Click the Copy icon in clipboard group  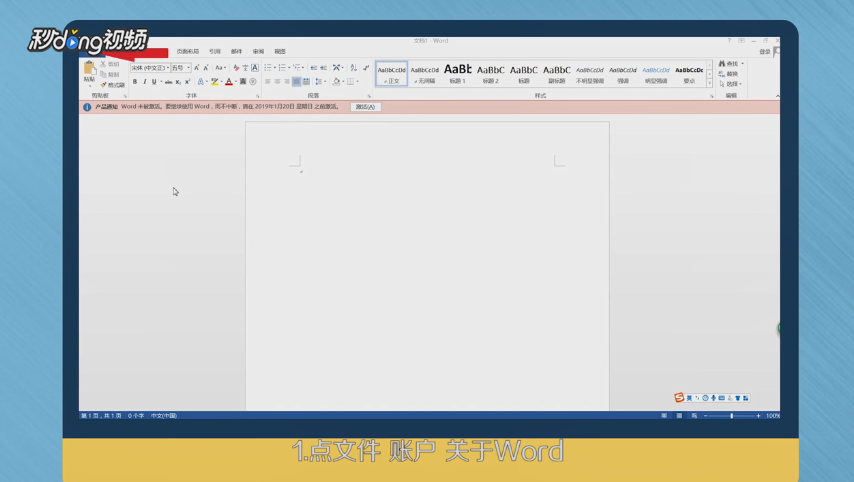pyautogui.click(x=103, y=74)
